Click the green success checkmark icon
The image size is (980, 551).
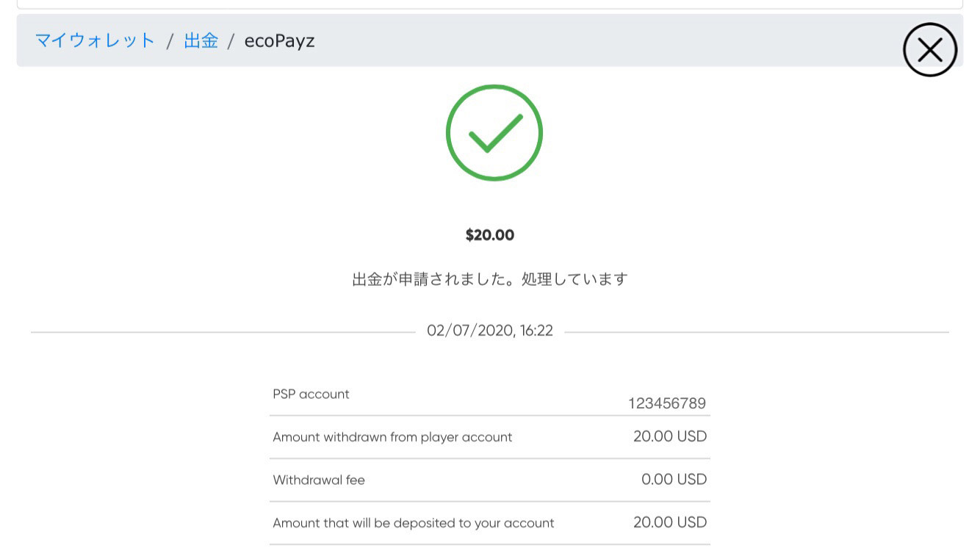click(x=494, y=132)
